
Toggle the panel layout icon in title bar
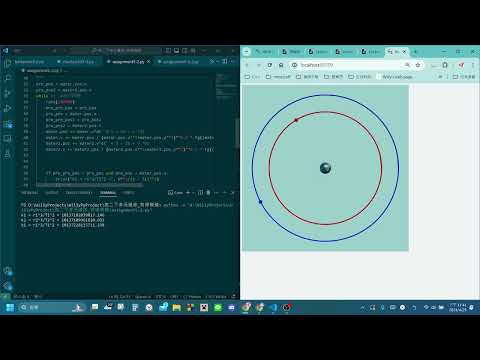coord(176,51)
